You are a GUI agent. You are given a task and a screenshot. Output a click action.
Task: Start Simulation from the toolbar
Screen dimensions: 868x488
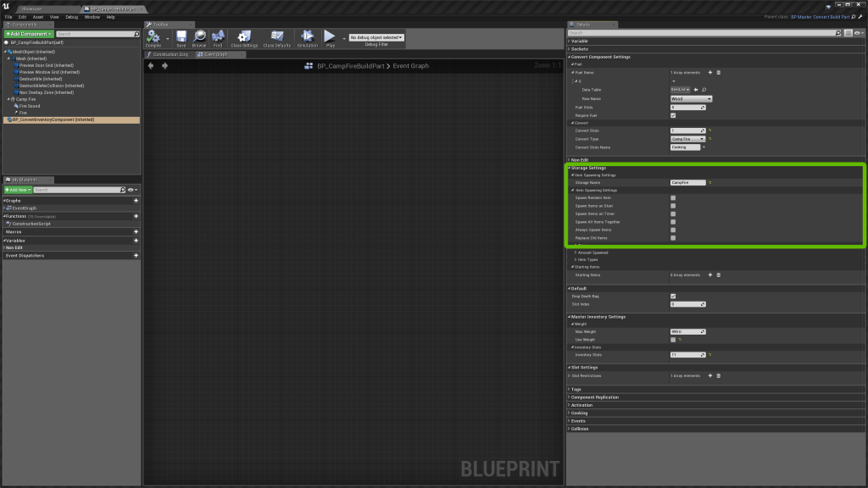[x=307, y=37]
